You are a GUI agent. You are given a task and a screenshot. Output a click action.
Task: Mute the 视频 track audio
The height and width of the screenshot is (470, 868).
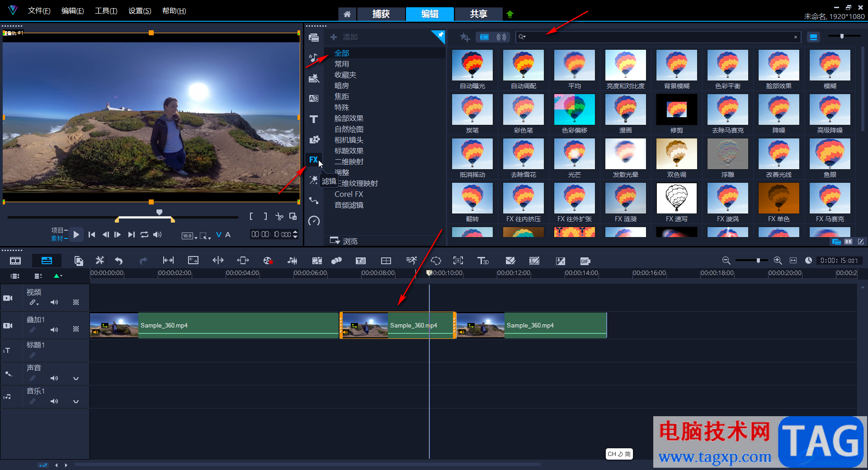coord(54,302)
